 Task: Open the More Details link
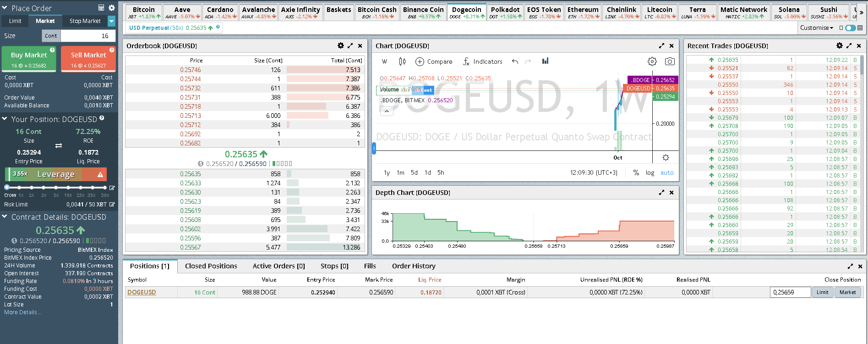coord(22,312)
